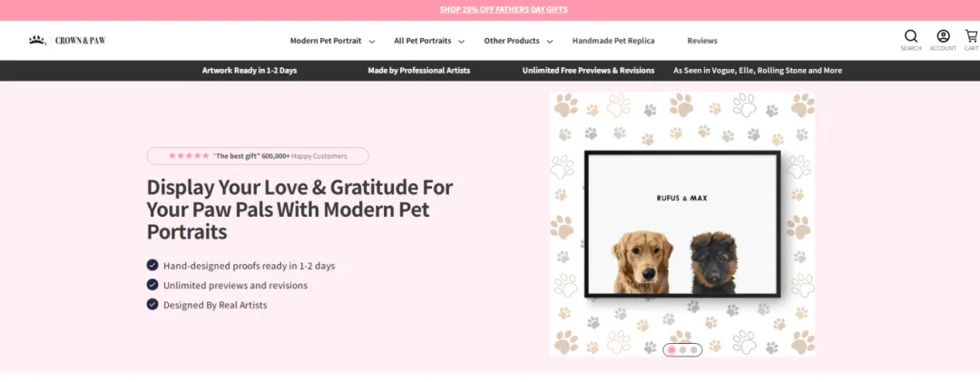
Task: Click checkmark icon beside Designed By Real Artists
Action: click(152, 304)
